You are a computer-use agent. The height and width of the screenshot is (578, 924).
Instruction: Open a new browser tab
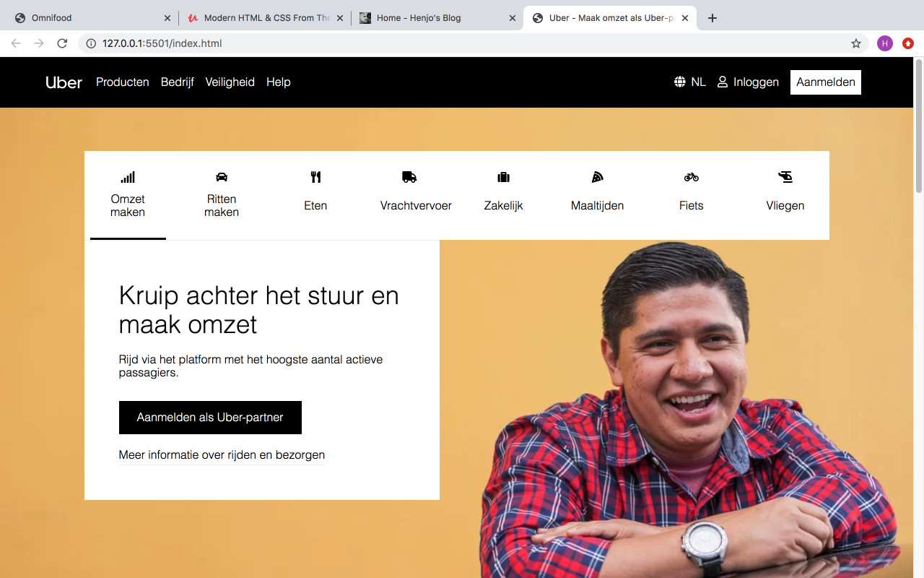tap(712, 18)
